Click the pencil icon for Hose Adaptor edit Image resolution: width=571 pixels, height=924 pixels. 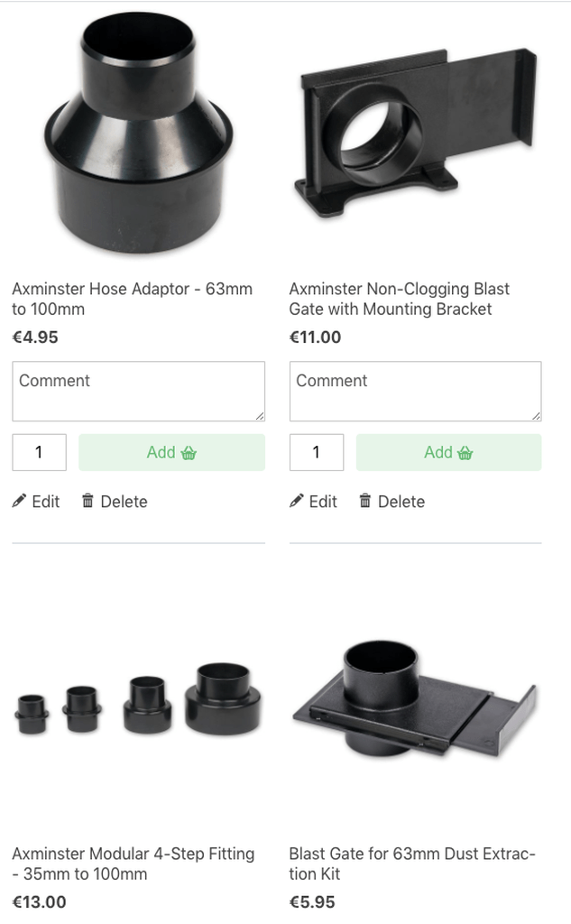point(19,501)
